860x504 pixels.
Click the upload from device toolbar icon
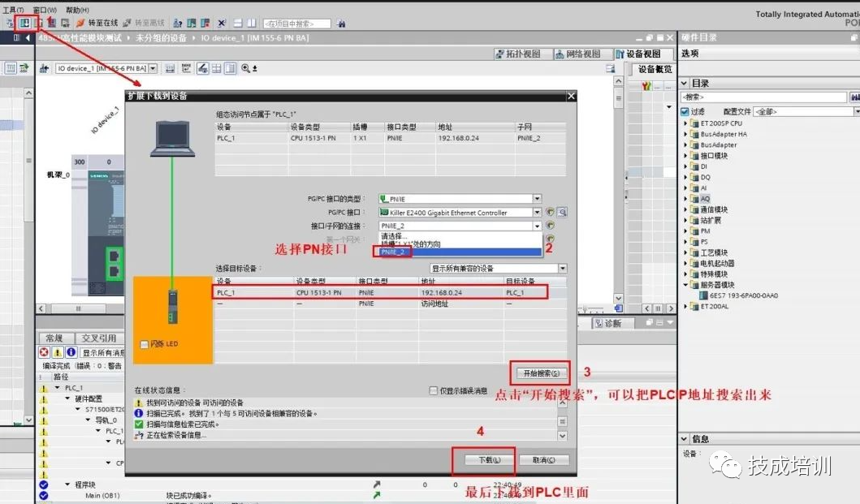[38, 23]
